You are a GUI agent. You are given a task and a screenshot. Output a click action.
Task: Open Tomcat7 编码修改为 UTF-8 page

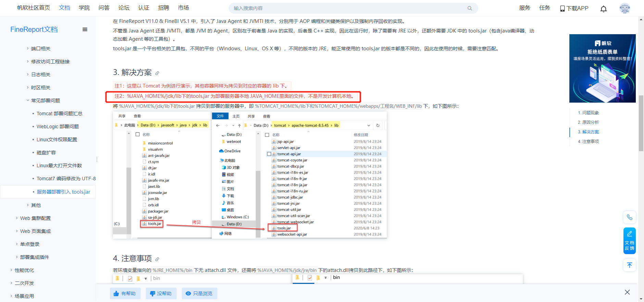tap(66, 179)
